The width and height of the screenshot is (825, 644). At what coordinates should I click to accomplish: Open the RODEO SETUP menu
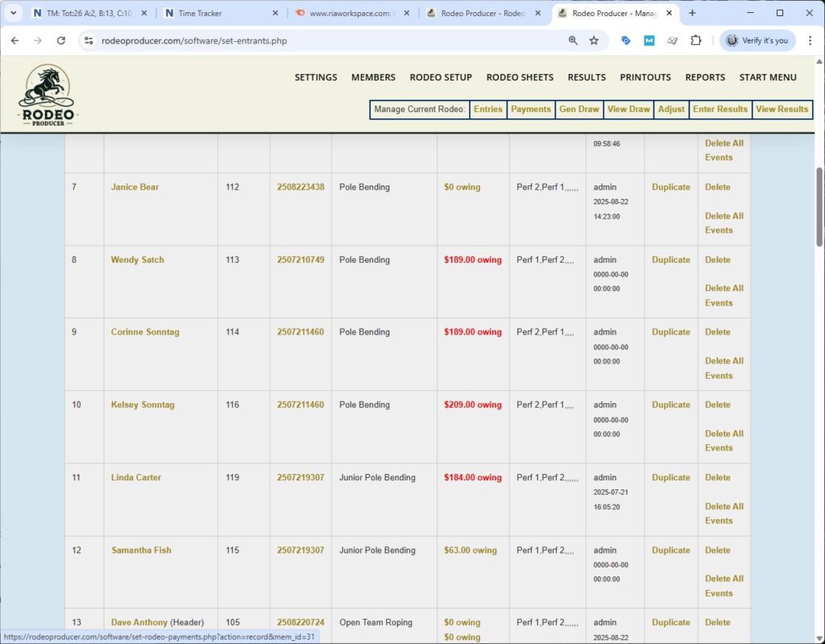tap(441, 77)
